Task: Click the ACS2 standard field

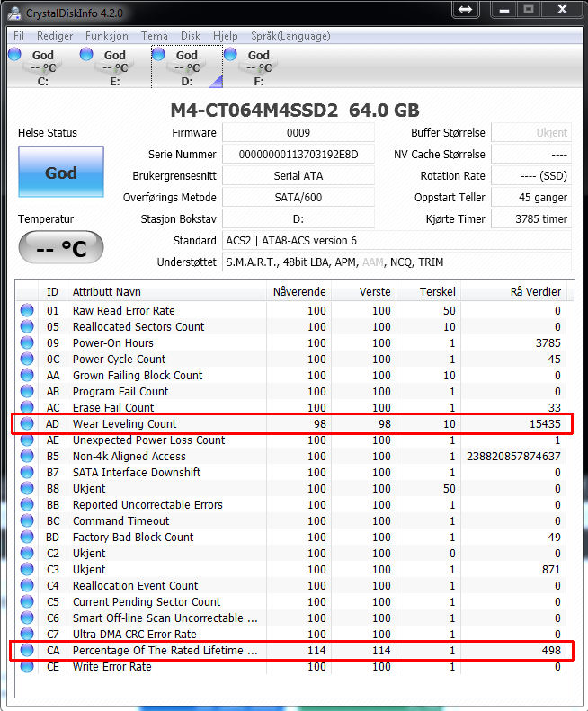Action: pyautogui.click(x=396, y=241)
